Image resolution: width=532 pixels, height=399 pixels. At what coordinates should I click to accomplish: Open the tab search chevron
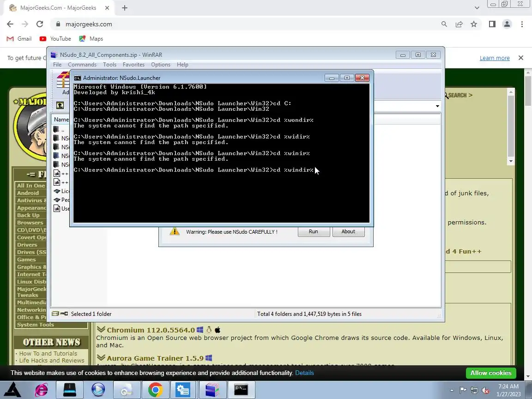pos(477,8)
